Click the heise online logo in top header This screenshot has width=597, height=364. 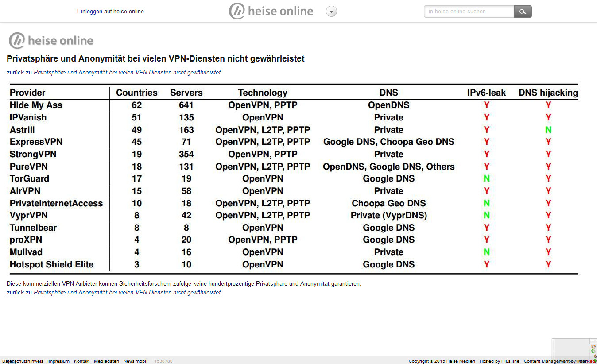click(x=271, y=12)
